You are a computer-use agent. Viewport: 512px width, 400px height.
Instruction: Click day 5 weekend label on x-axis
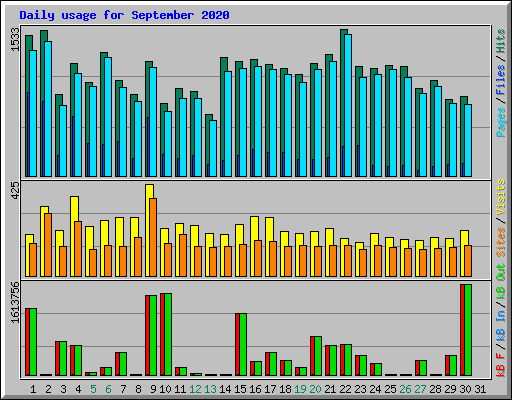coord(93,389)
